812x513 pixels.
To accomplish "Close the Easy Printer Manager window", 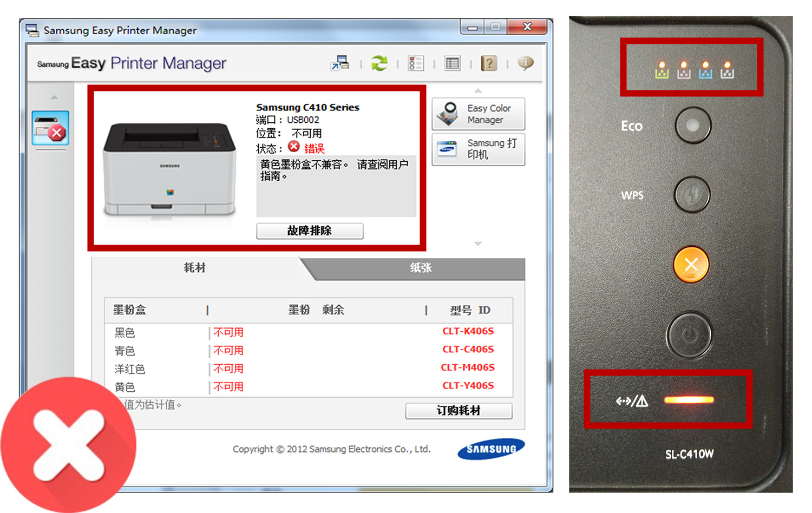I will 528,27.
